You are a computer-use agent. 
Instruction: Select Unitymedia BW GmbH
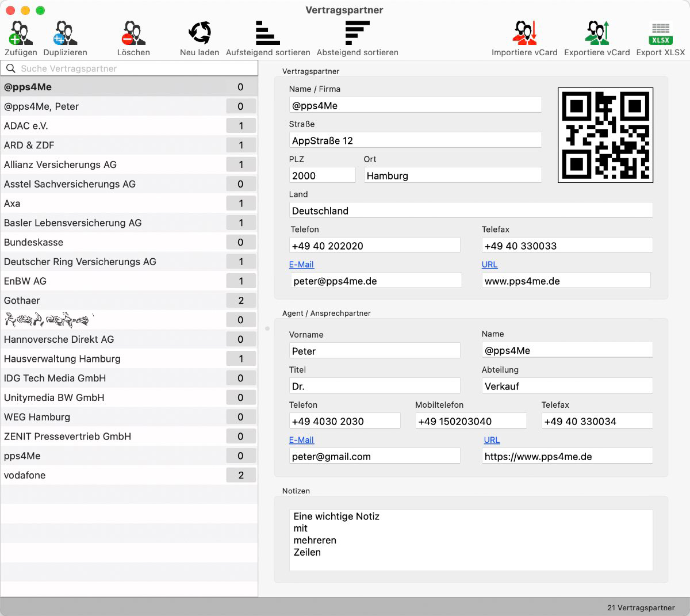pyautogui.click(x=129, y=397)
